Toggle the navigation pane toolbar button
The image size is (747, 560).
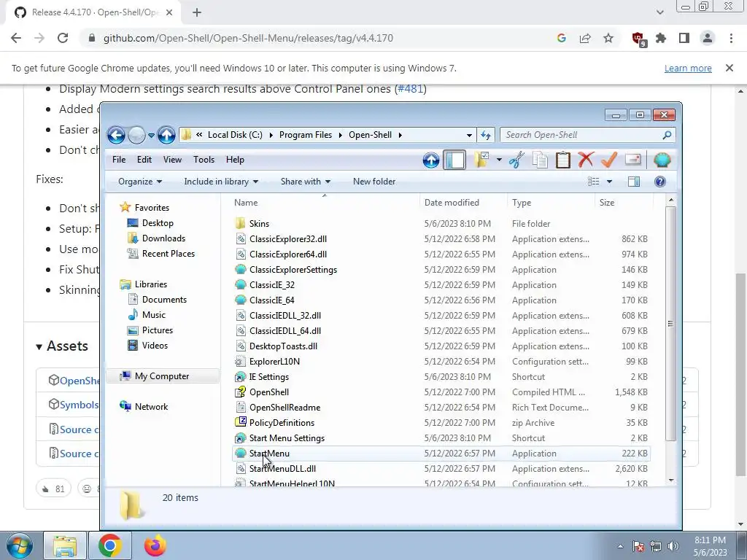point(454,160)
